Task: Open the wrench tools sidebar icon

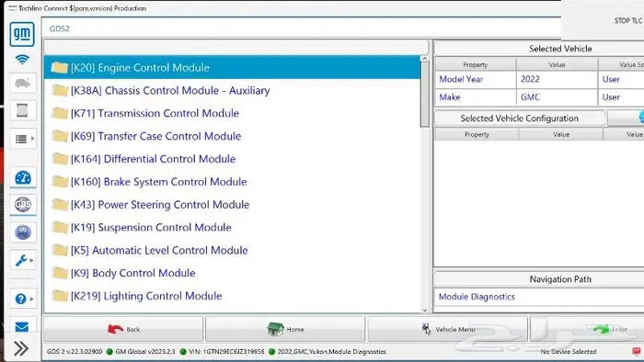Action: [23, 260]
